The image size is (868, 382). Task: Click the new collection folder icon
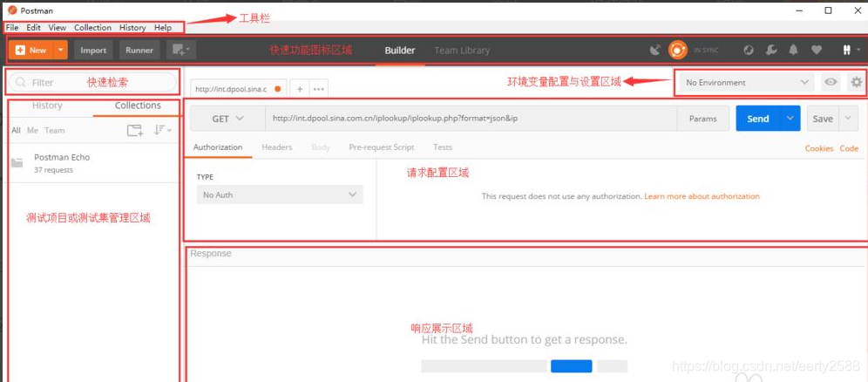coord(134,131)
